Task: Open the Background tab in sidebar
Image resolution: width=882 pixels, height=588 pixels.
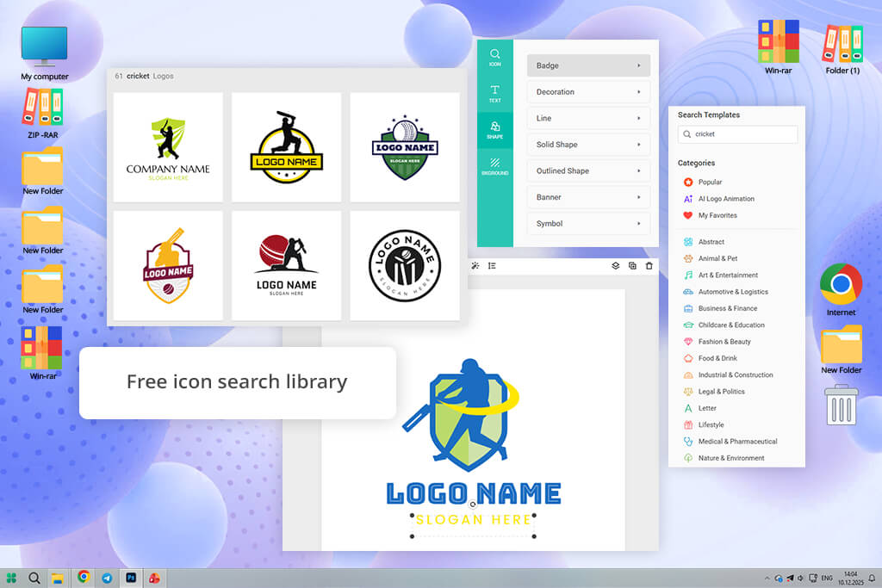Action: click(x=495, y=166)
